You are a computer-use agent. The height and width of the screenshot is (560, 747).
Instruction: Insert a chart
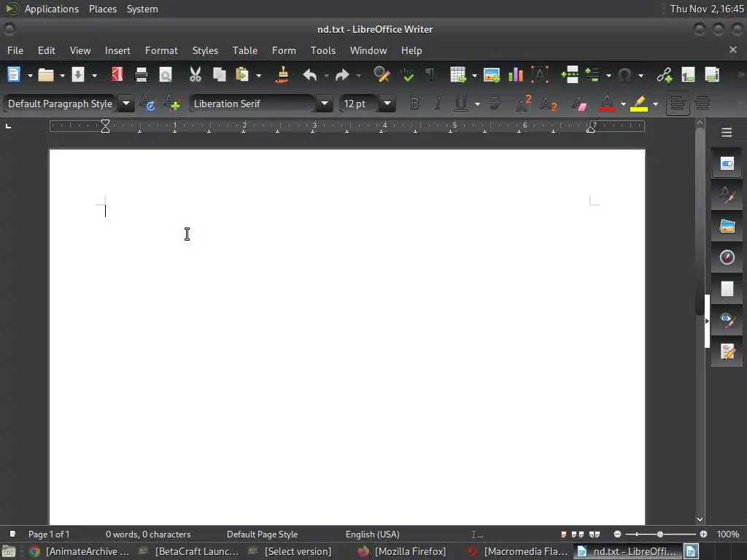click(516, 75)
